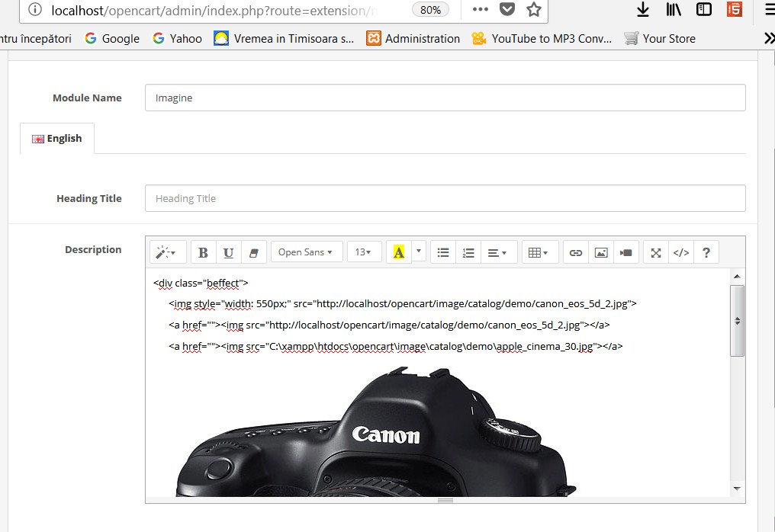The image size is (775, 532).
Task: Open the editor help question mark
Action: click(706, 252)
